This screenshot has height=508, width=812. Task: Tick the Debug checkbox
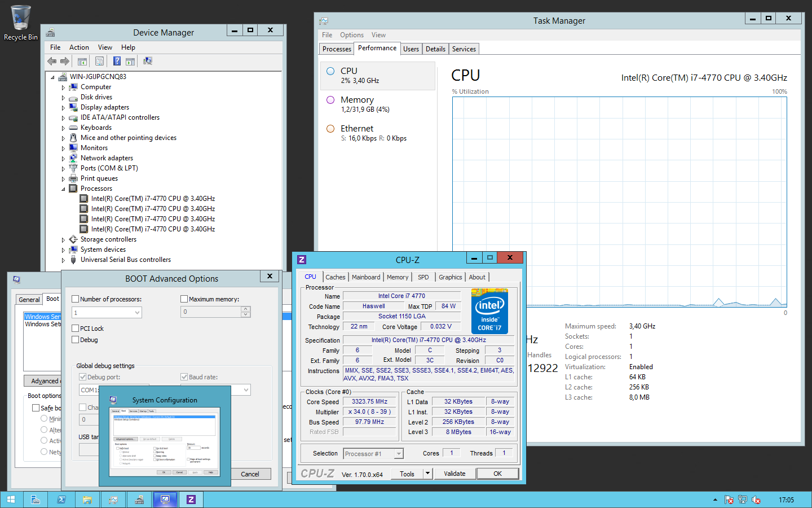(76, 340)
